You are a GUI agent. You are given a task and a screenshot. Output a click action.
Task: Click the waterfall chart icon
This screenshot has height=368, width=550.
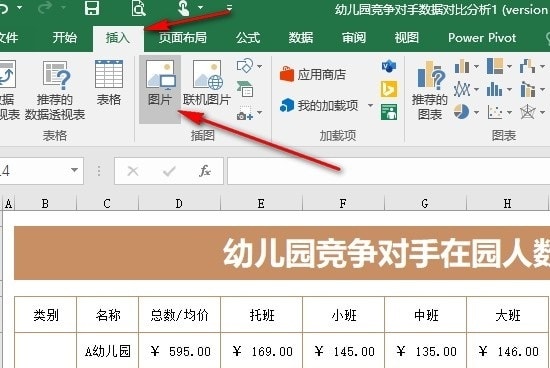(527, 66)
